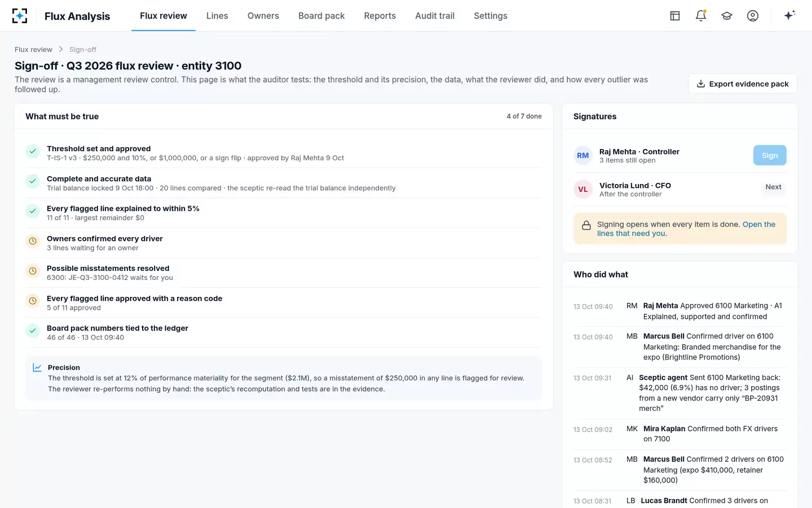
Task: Click the Precision note heading
Action: click(64, 367)
